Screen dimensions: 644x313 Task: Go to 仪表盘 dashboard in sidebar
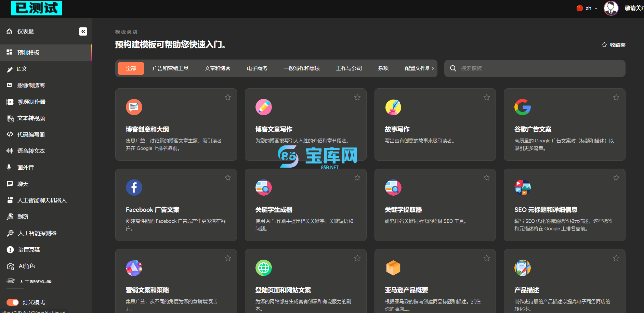[26, 31]
